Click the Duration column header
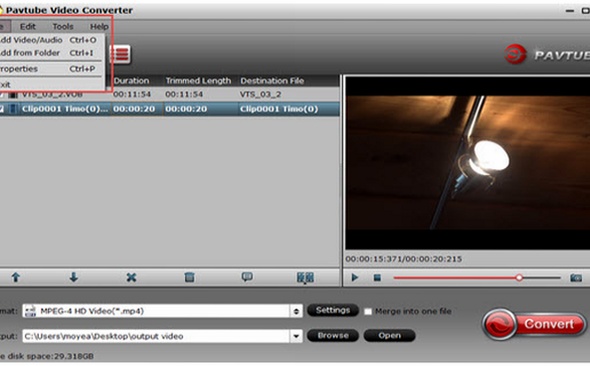This screenshot has height=366, width=590. coord(131,81)
